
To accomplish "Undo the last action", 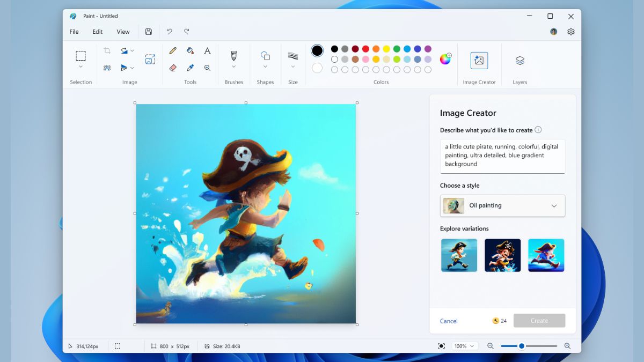I will [170, 32].
